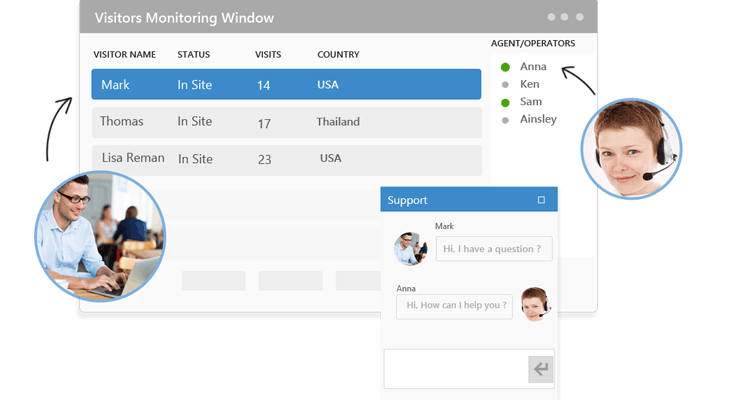This screenshot has height=400, width=733.
Task: Click the send arrow icon in chat
Action: click(x=541, y=370)
